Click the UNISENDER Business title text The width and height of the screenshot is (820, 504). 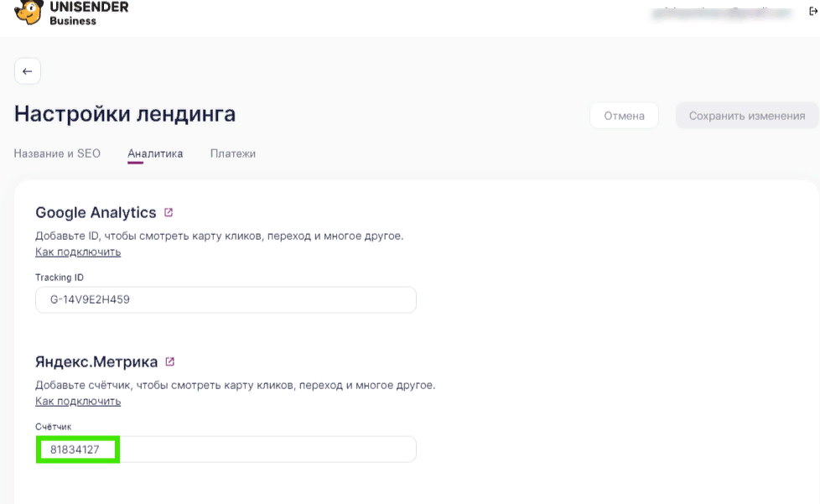[89, 13]
